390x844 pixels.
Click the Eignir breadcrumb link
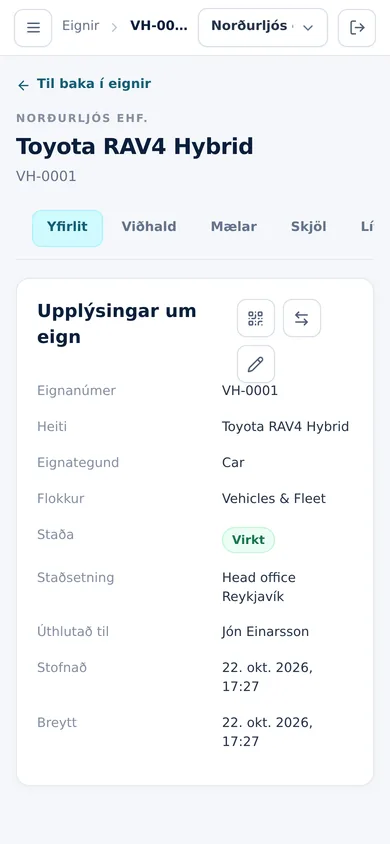click(81, 26)
